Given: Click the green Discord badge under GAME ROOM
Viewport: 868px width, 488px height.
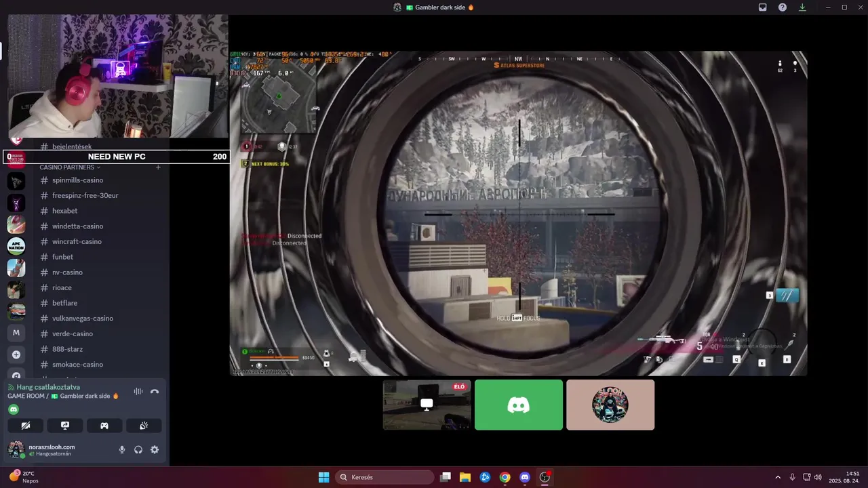Looking at the screenshot, I should (x=14, y=409).
